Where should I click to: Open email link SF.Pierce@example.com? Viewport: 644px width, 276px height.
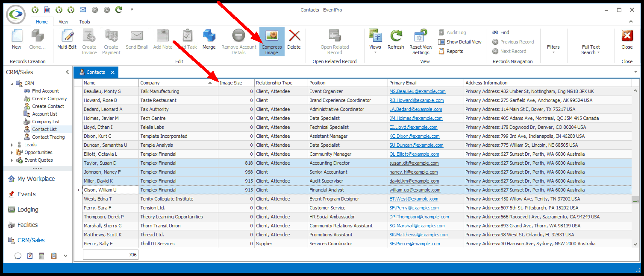[415, 244]
